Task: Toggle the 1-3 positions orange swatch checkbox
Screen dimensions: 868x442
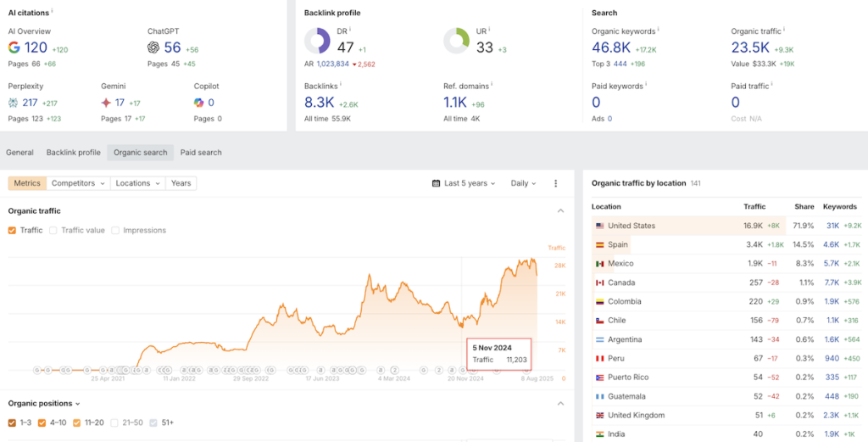Action: (x=12, y=422)
